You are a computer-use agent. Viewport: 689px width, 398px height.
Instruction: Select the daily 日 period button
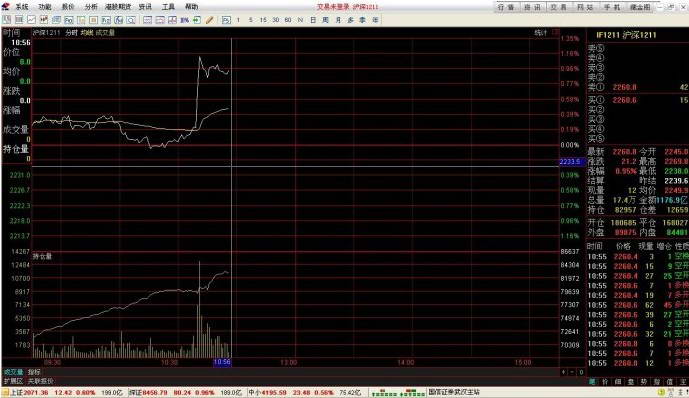(x=313, y=20)
